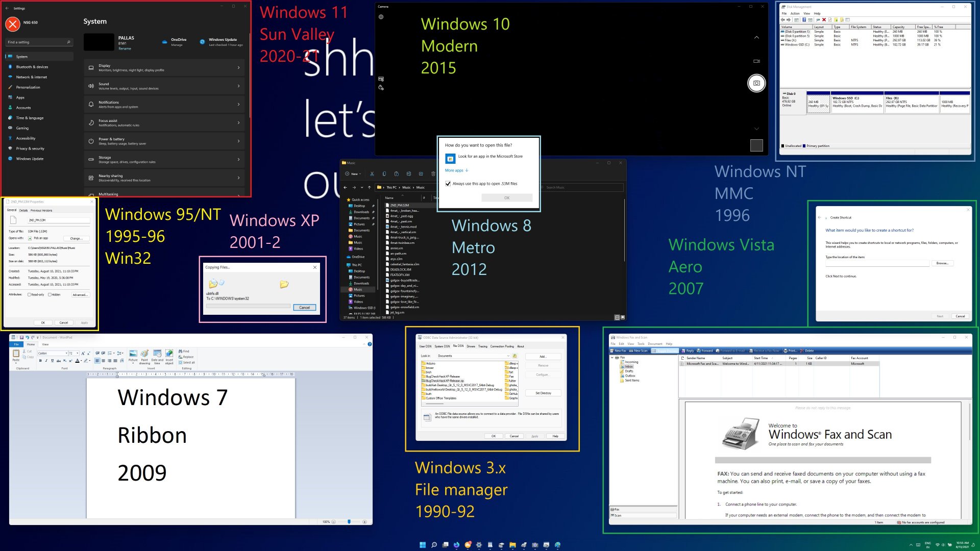Click Print in Fax and Scan toolbar

click(790, 351)
